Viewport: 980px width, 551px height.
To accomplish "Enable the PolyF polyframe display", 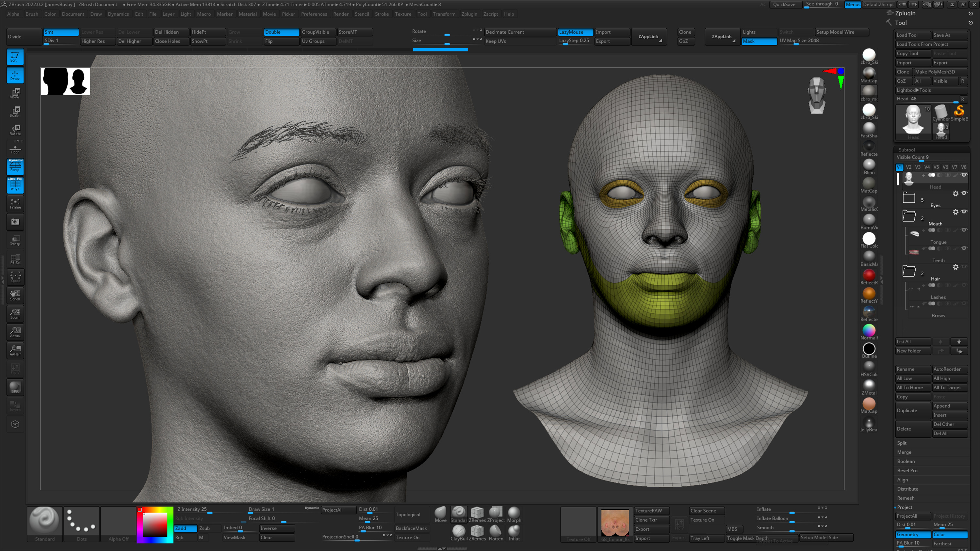I will tap(15, 185).
